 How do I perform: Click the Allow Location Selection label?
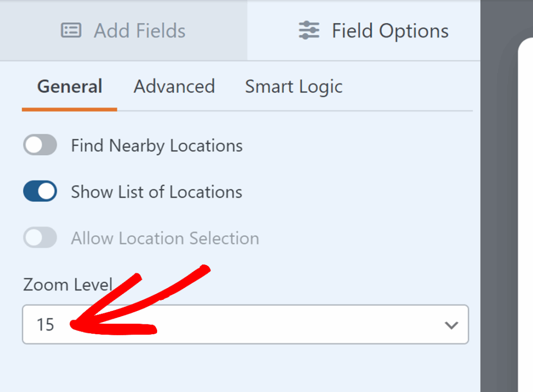pyautogui.click(x=165, y=238)
